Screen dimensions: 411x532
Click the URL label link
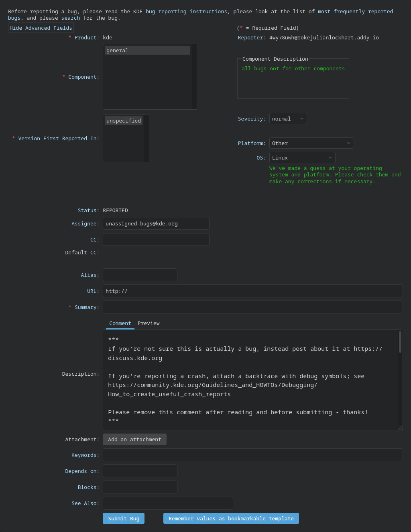tap(92, 291)
